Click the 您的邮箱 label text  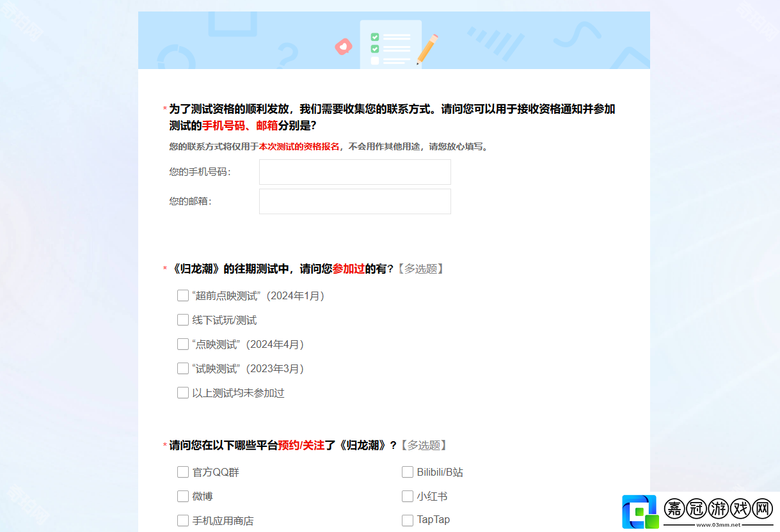point(190,201)
